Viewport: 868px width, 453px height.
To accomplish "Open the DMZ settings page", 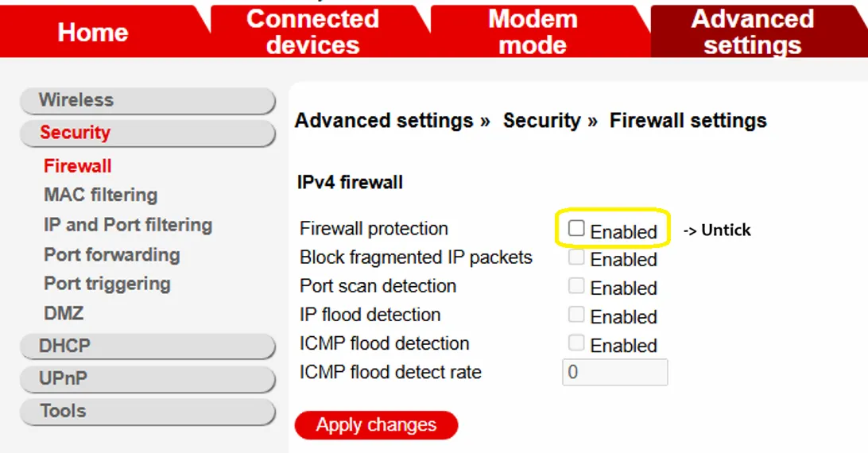I will pyautogui.click(x=64, y=313).
